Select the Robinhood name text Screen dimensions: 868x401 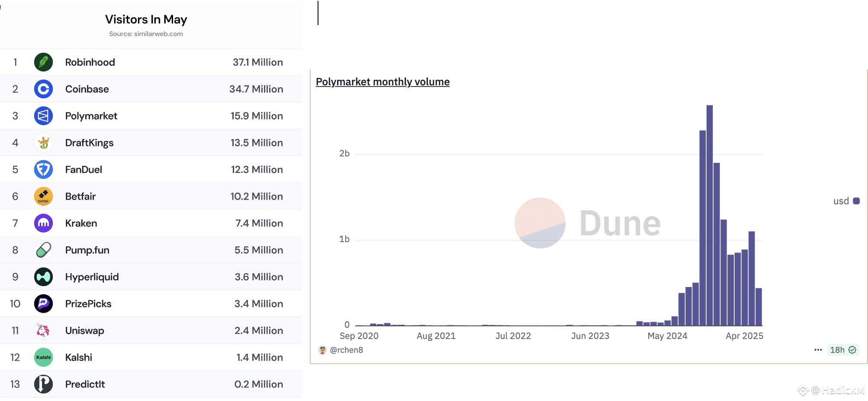(x=90, y=62)
